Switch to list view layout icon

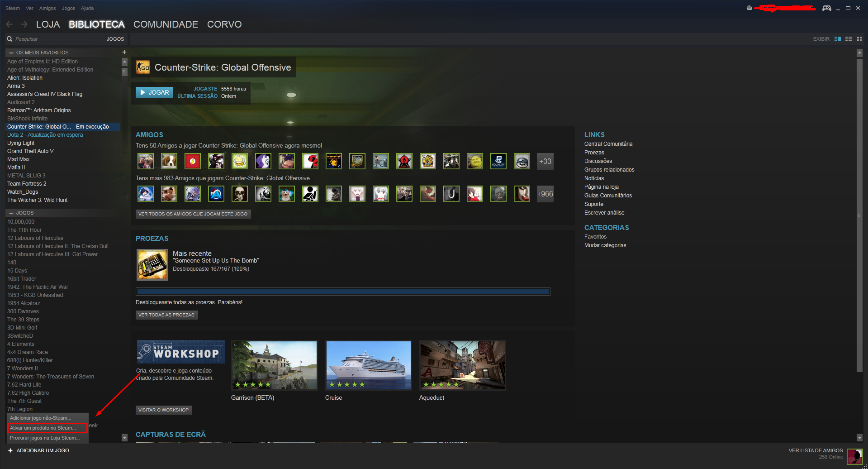click(849, 39)
